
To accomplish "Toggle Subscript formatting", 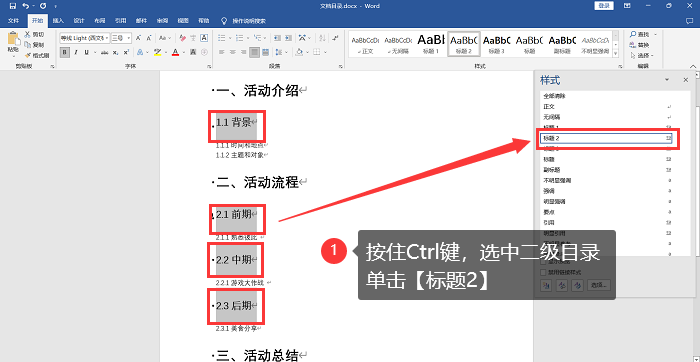I will pos(115,52).
